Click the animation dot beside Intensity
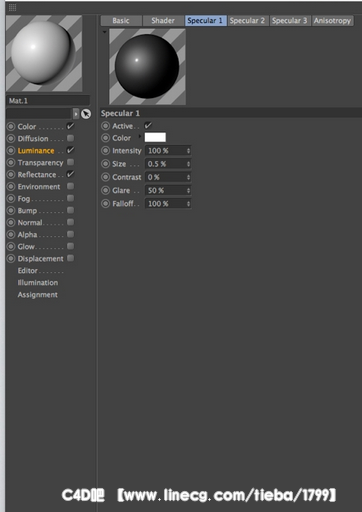362x512 pixels. (x=105, y=151)
